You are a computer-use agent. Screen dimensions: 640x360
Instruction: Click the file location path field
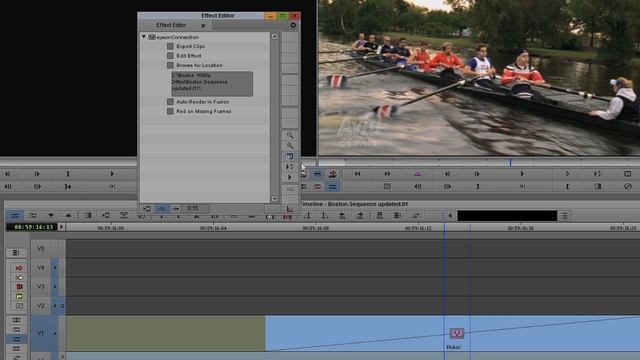tap(212, 83)
